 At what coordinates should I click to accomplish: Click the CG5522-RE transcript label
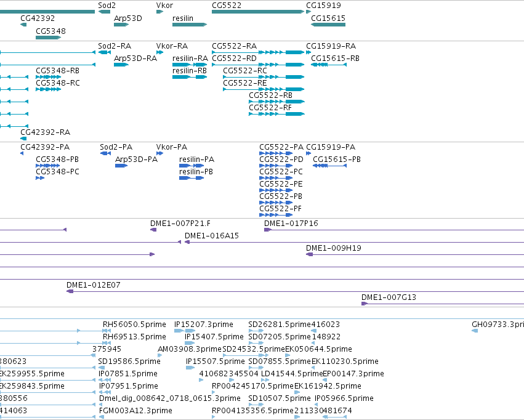click(x=245, y=83)
